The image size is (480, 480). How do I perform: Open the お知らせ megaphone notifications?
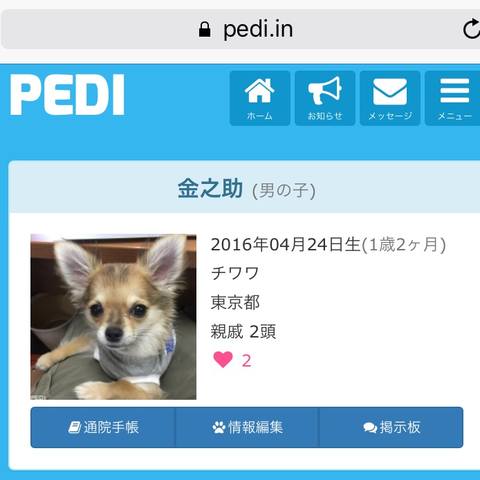coord(325,98)
